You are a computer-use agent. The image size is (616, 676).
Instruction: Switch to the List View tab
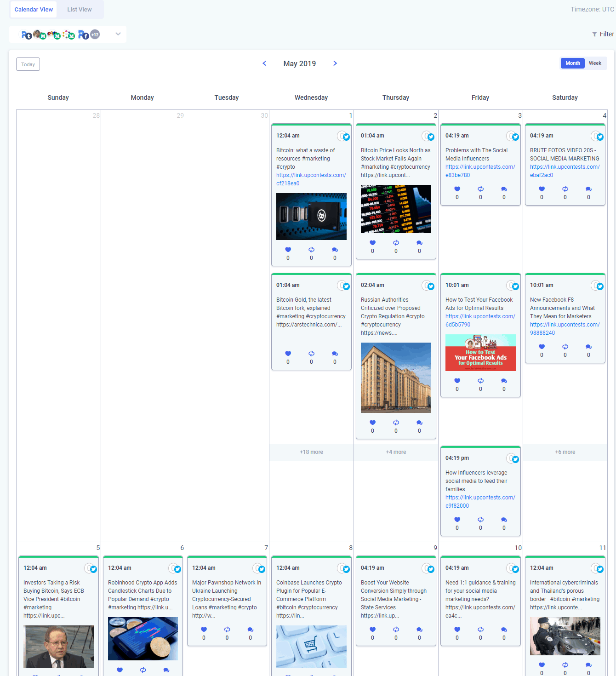80,9
